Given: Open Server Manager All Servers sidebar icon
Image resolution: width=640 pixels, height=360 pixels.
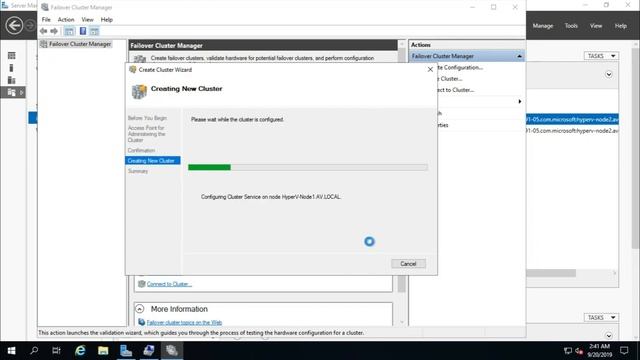Looking at the screenshot, I should point(11,80).
